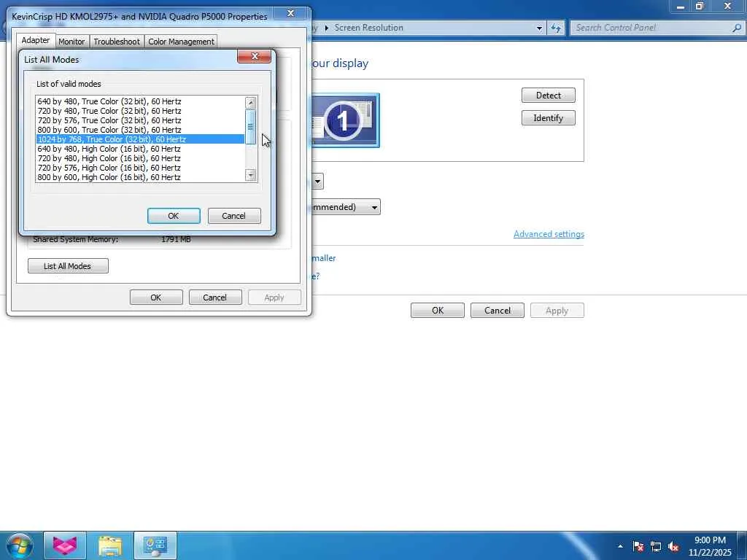Close the NVIDIA Quadro P5000 Properties dialog
Viewport: 747px width, 560px height.
pyautogui.click(x=290, y=13)
